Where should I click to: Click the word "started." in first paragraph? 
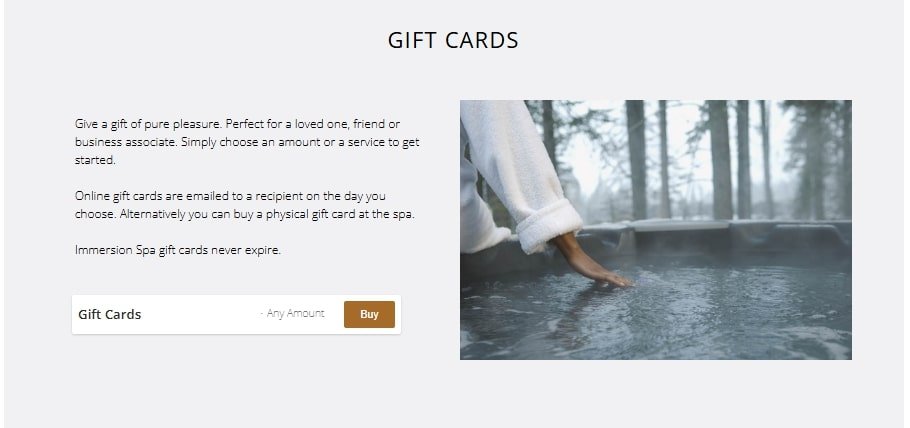95,160
